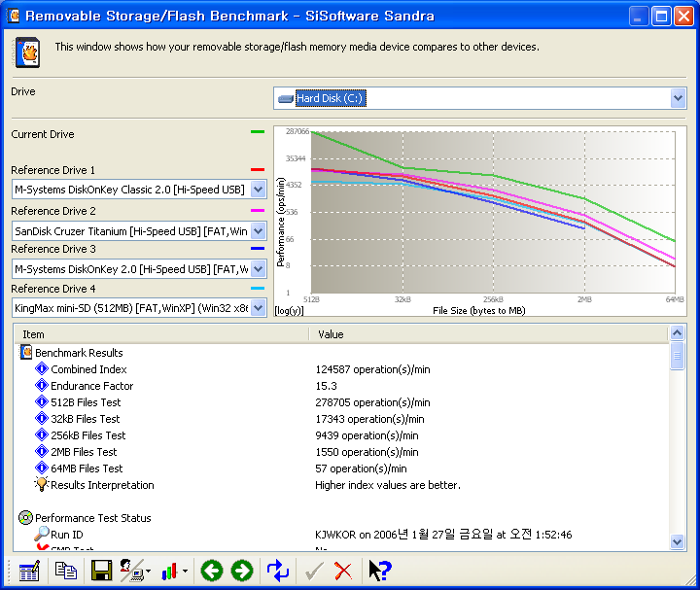700x590 pixels.
Task: Select the value 17343 operation(s)/min
Action: tap(369, 419)
